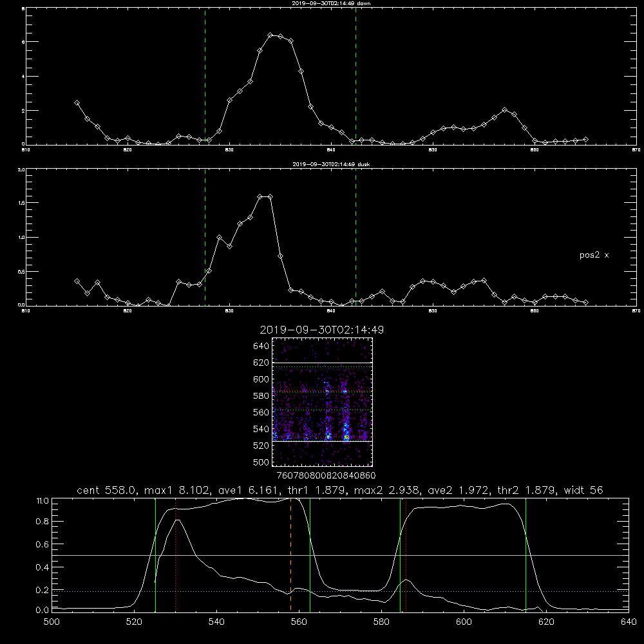The height and width of the screenshot is (644, 644).
Task: Click the '2019-09-30T02:14:49 dusk' plot title
Action: [x=331, y=164]
